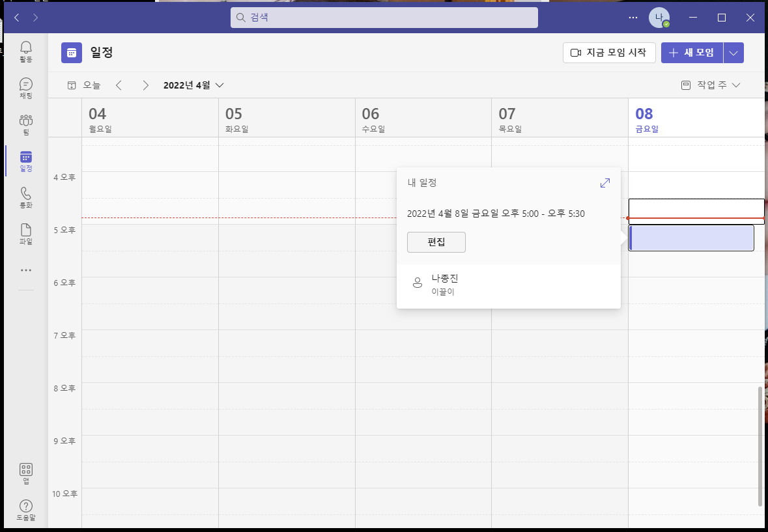
Task: Open Help (도움말) question mark icon
Action: point(26,510)
